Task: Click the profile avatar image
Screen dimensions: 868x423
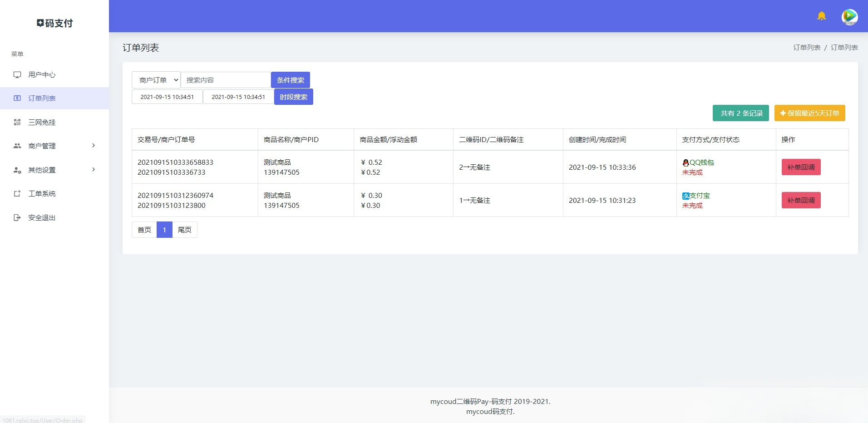Action: click(x=849, y=17)
